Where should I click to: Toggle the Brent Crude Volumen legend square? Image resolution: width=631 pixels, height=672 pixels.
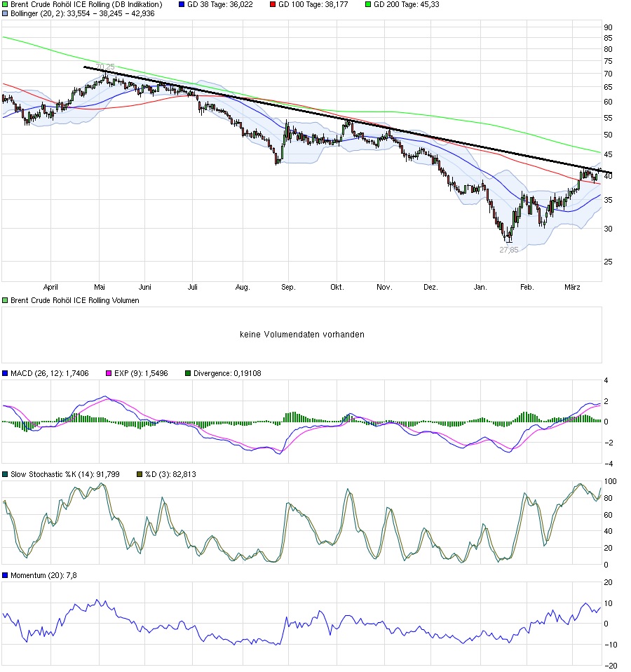click(x=5, y=300)
